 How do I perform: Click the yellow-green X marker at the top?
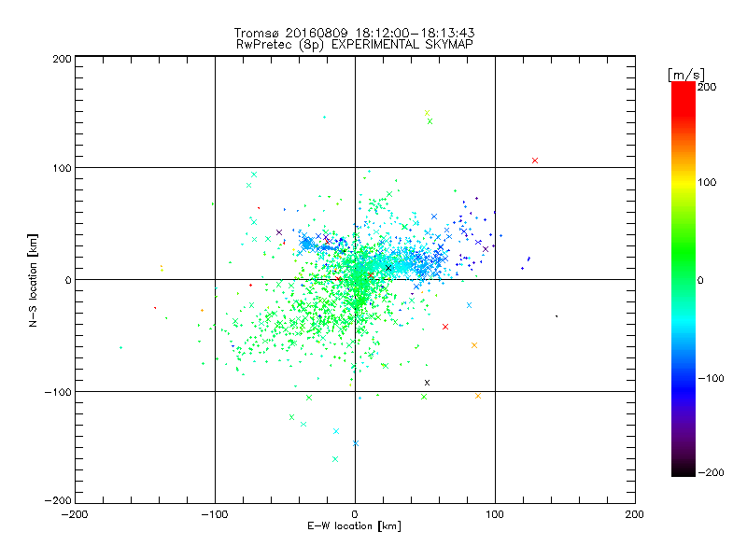point(427,113)
